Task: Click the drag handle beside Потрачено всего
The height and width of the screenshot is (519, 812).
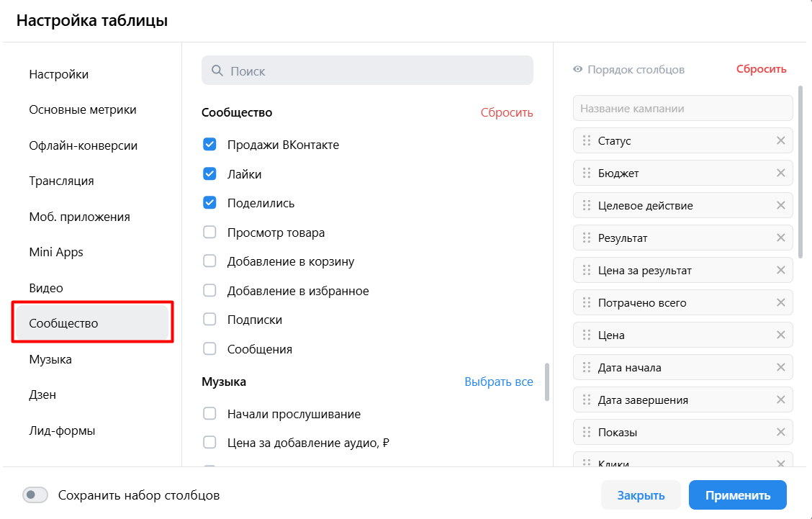Action: tap(586, 302)
